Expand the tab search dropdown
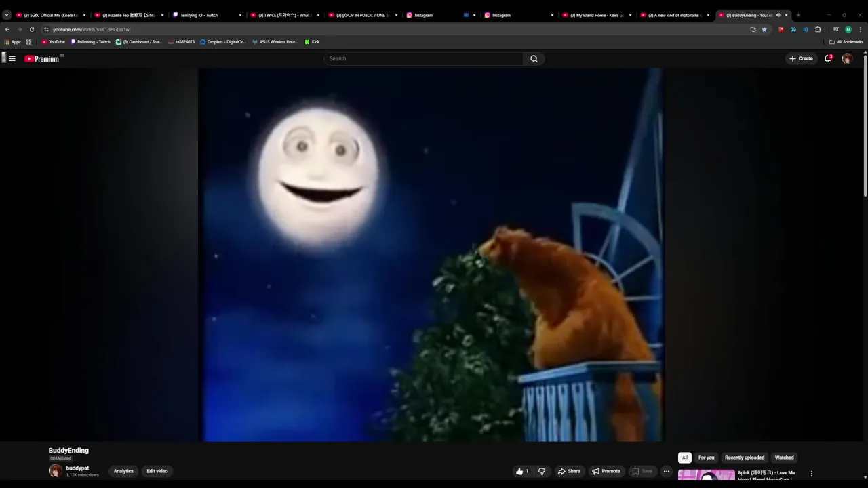Viewport: 868px width, 488px height. pos(7,15)
